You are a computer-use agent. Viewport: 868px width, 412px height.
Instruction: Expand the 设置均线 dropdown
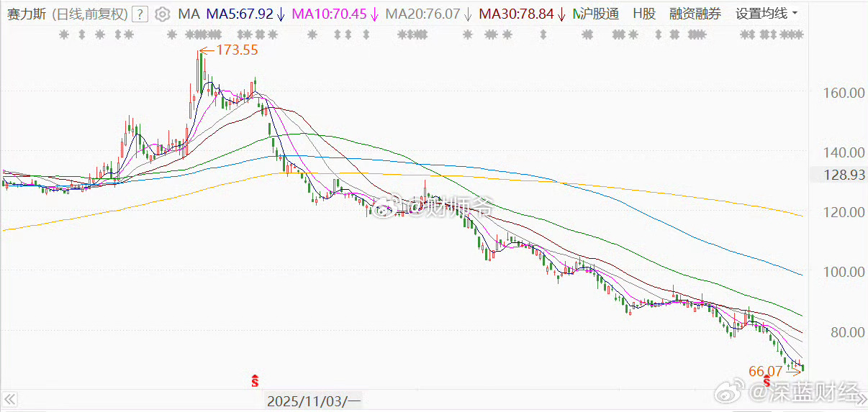pos(767,14)
